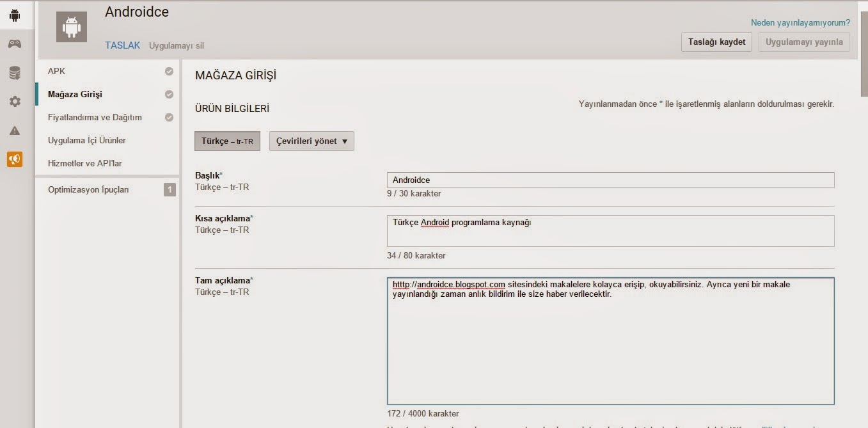
Task: Focus the Kısa açıklama text area
Action: pos(611,231)
